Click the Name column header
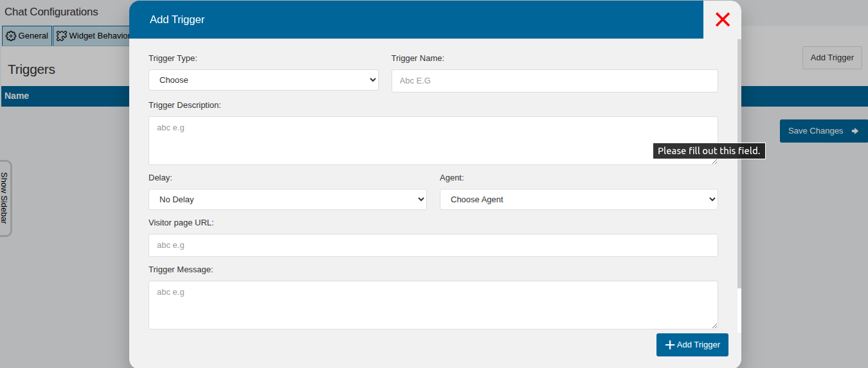868x368 pixels. tap(17, 96)
